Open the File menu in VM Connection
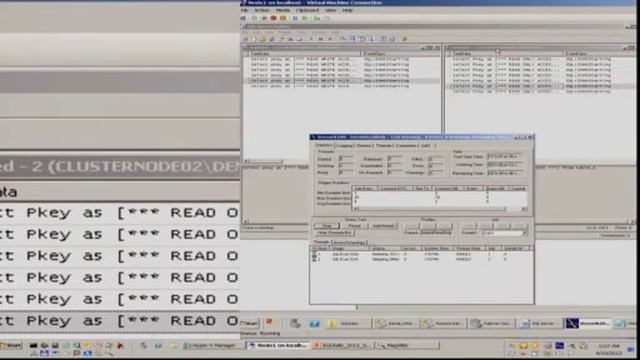The width and height of the screenshot is (640, 360). 244,10
